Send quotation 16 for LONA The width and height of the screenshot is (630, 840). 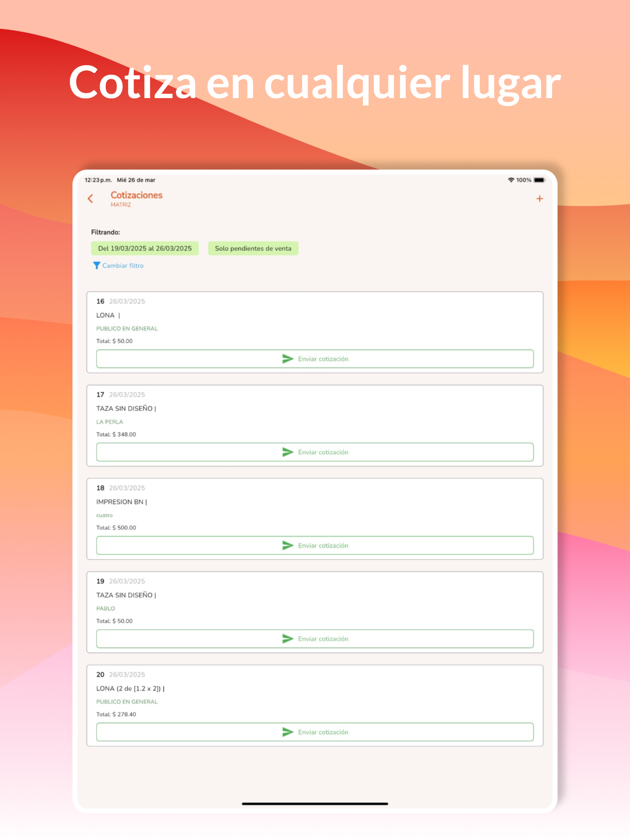tap(315, 359)
